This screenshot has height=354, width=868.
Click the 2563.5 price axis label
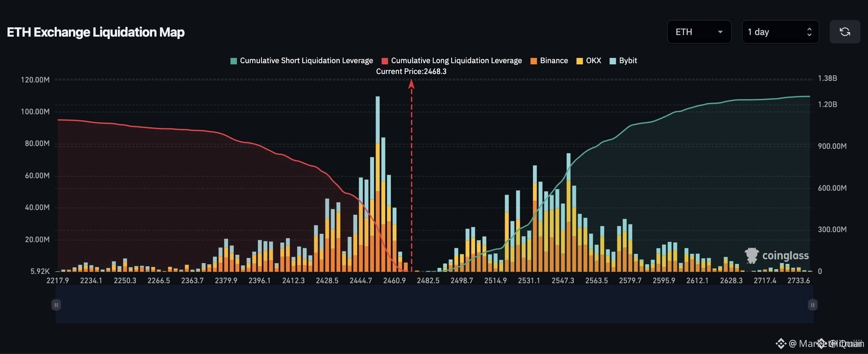[x=596, y=280]
